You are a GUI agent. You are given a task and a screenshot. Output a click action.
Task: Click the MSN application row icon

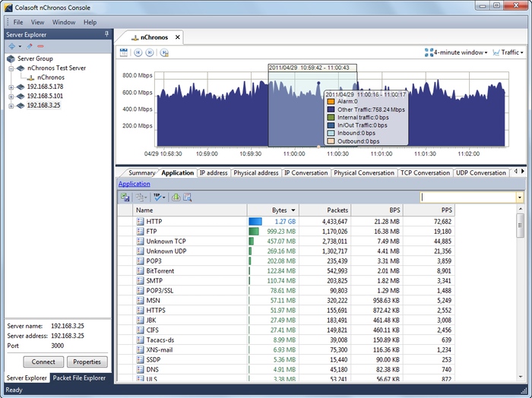click(x=140, y=300)
